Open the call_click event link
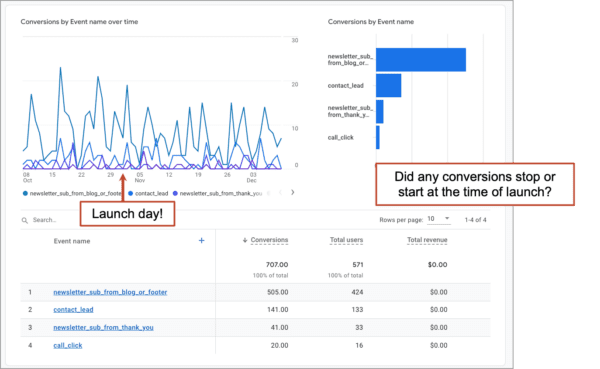600x369 pixels. click(68, 345)
